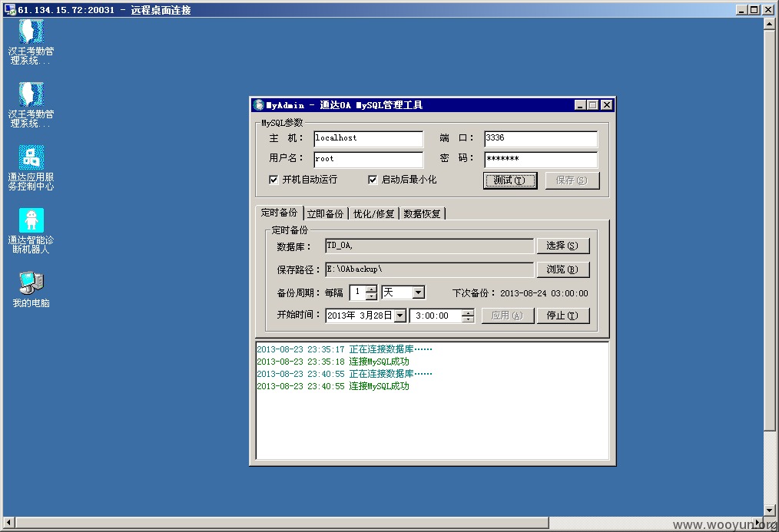Click next backup time 2013-08-24 03:00:00
Viewport: 779px width, 532px height.
pos(544,293)
